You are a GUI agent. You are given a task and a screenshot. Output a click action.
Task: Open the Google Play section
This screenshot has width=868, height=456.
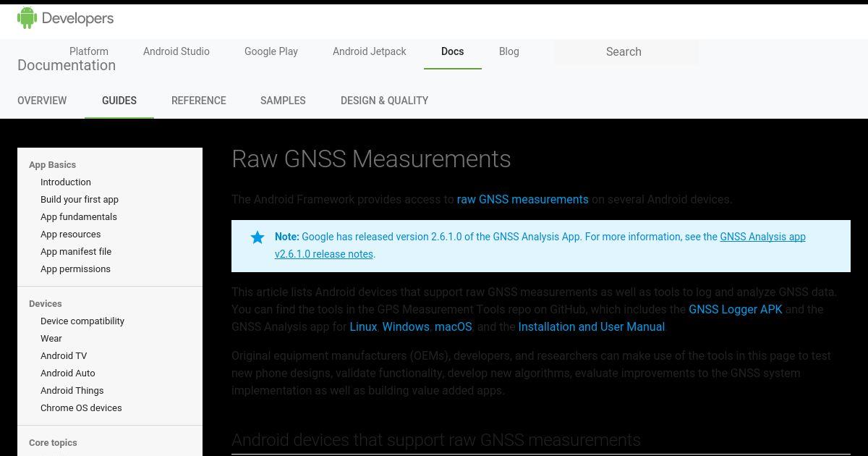[x=271, y=51]
